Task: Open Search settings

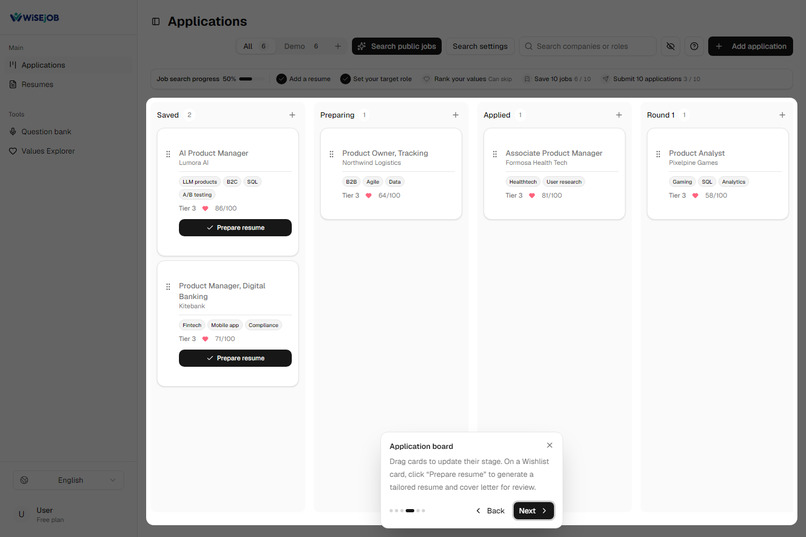Action: click(480, 46)
